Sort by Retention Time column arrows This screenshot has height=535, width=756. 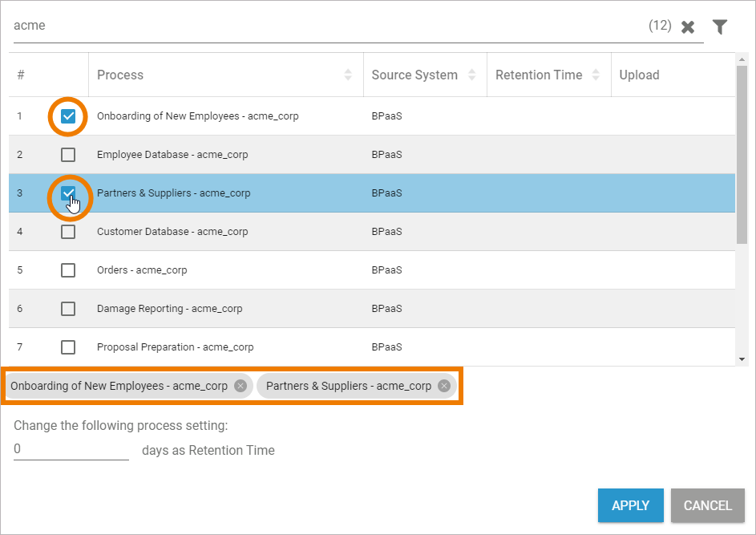[596, 75]
